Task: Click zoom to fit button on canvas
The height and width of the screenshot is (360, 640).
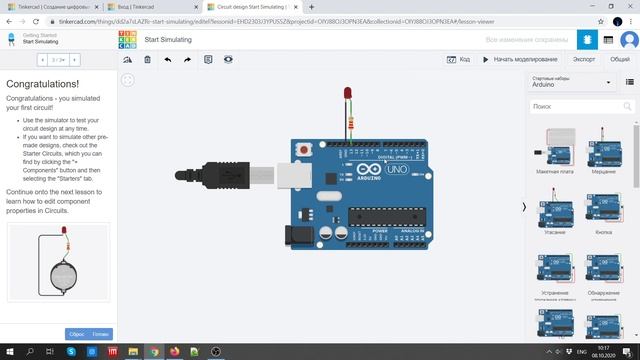Action: [128, 80]
